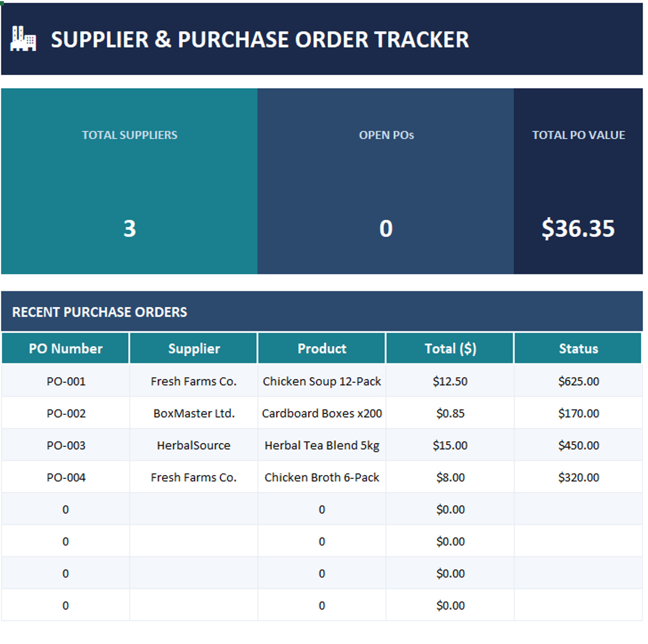Image resolution: width=648 pixels, height=644 pixels.
Task: Click the Herbal Tea Blend 5kg cell
Action: pyautogui.click(x=322, y=445)
